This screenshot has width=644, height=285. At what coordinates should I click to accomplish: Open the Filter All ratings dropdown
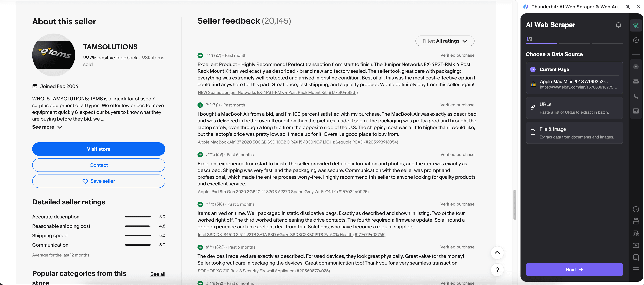445,41
